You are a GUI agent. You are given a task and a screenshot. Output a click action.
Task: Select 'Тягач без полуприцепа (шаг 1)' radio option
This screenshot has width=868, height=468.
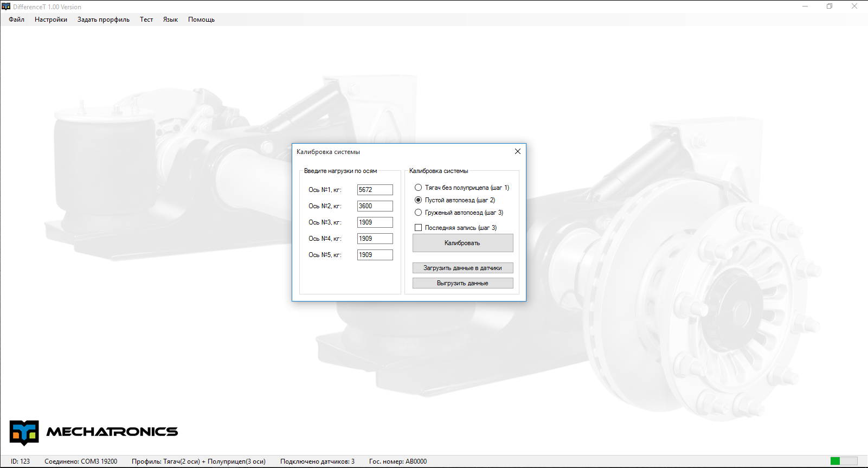418,188
